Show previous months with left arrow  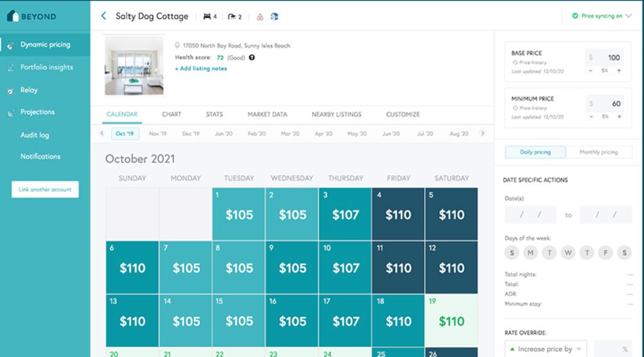click(102, 134)
